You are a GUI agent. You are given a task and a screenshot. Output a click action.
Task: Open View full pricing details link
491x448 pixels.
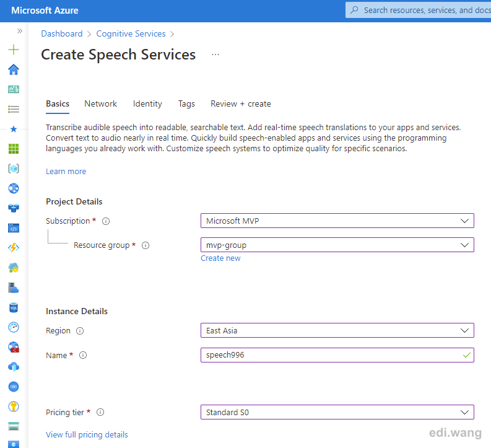pyautogui.click(x=87, y=435)
